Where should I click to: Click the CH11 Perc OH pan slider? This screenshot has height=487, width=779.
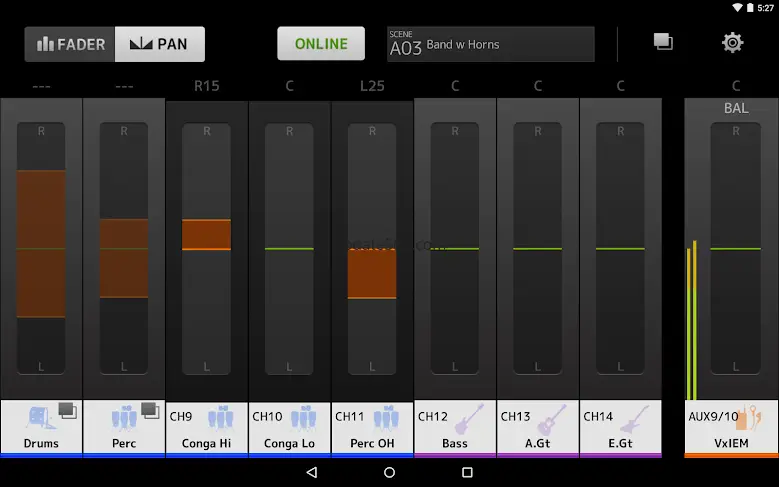(372, 248)
